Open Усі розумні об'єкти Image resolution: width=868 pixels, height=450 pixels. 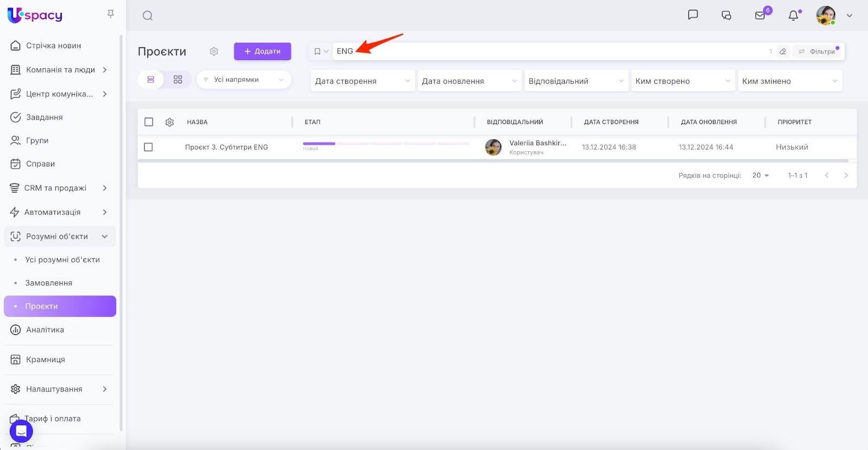point(62,260)
